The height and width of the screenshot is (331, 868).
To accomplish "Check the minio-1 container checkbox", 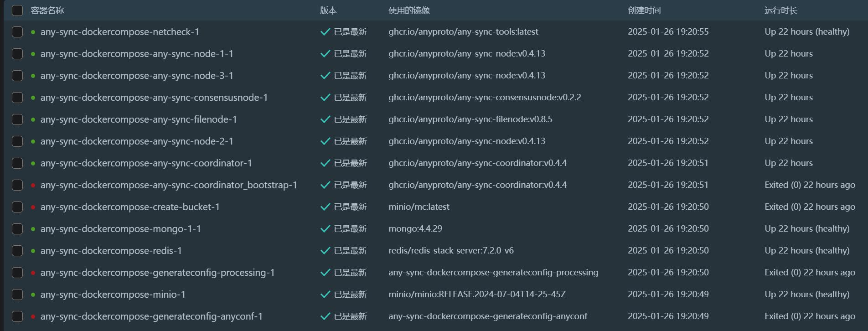I will [17, 295].
